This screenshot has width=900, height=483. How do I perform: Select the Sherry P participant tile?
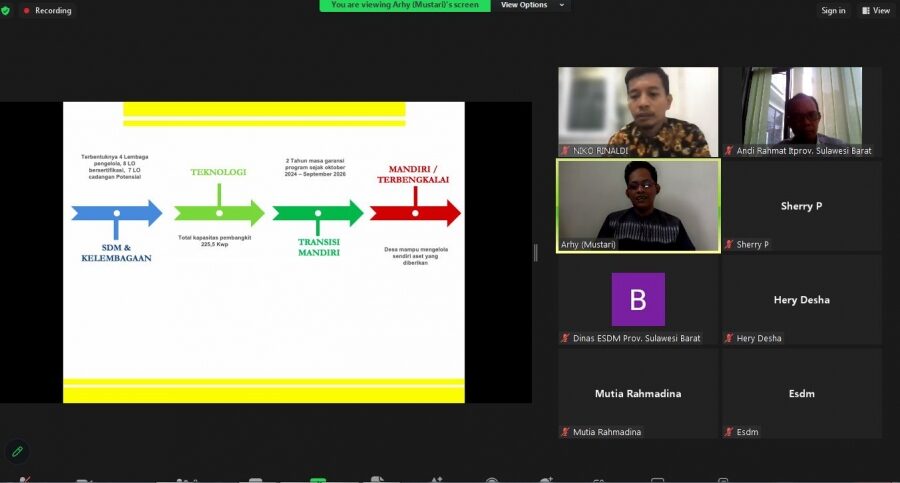click(x=801, y=206)
